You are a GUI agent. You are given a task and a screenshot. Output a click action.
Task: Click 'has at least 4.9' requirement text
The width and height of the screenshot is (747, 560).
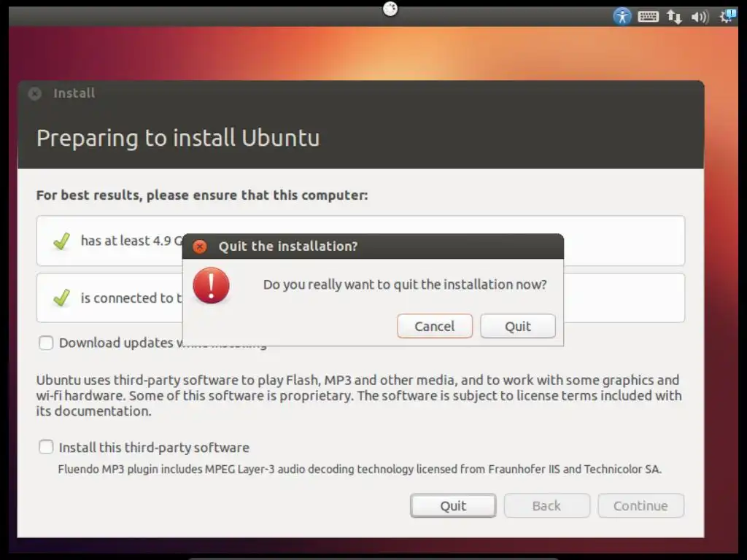click(131, 241)
